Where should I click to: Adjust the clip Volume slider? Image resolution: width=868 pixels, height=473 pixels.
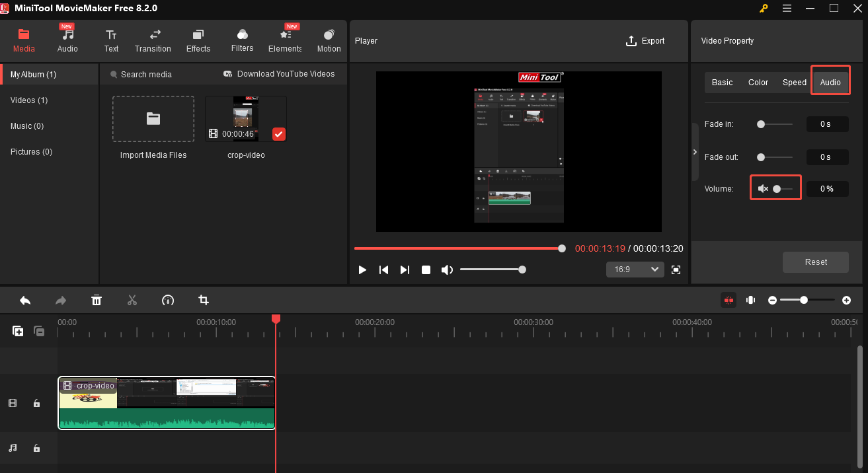[x=783, y=189]
